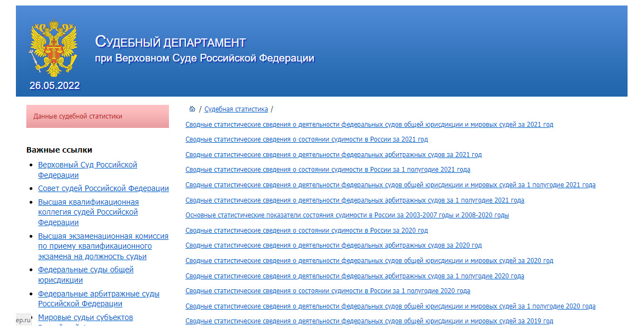Open состояние судимости в России за 2020 год
The width and height of the screenshot is (644, 331).
tap(307, 231)
